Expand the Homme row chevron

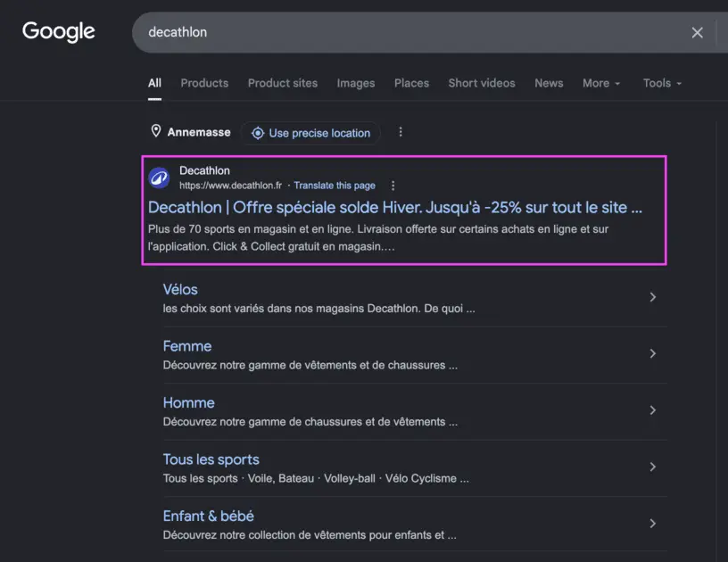coord(653,410)
